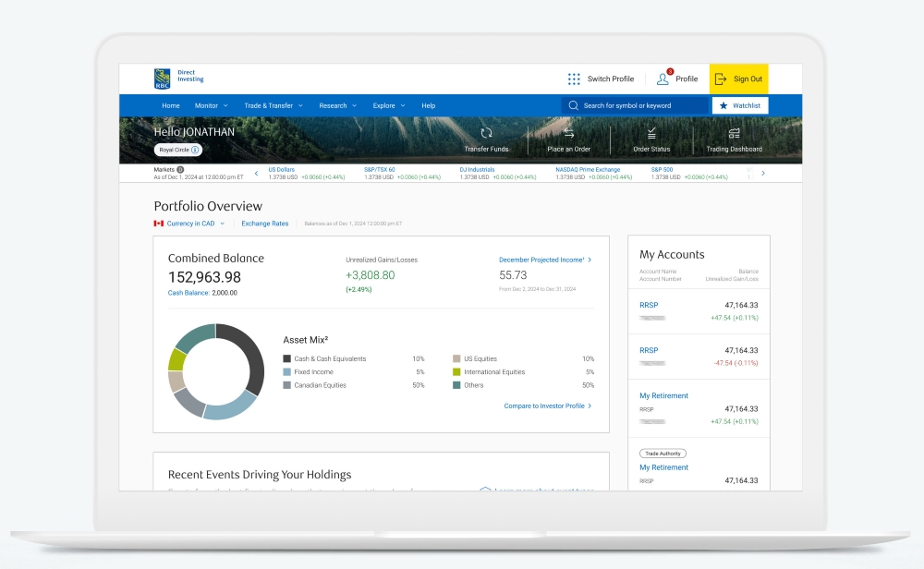Click the donut asset mix chart
Image resolution: width=924 pixels, height=569 pixels.
[215, 371]
